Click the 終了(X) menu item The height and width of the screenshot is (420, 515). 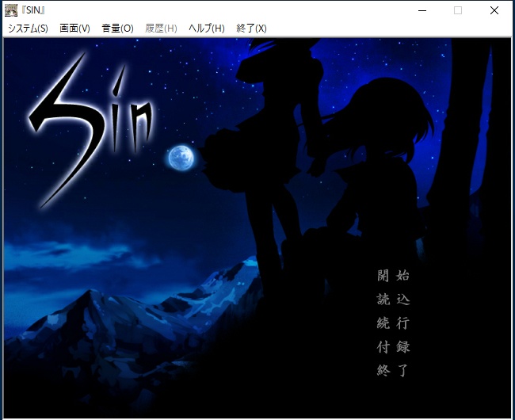click(251, 29)
